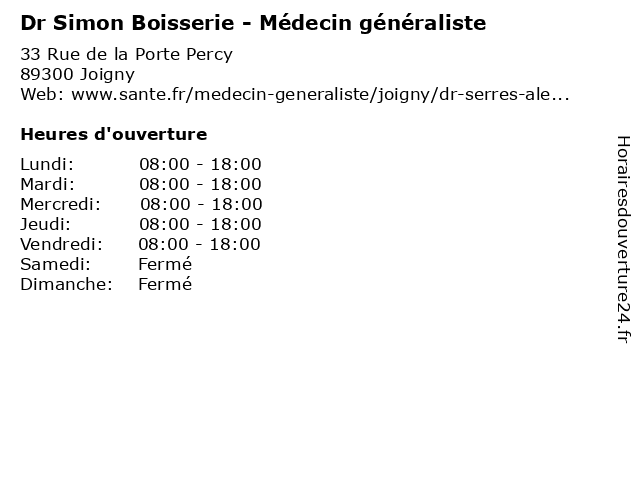Click Mardi's 08:00 - 18:00 hours

pyautogui.click(x=200, y=184)
